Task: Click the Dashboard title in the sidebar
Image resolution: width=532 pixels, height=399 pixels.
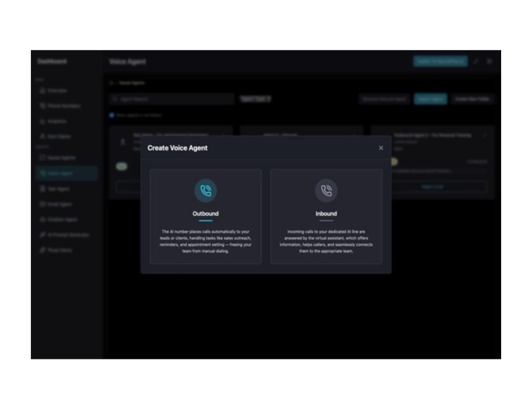Action: click(x=52, y=61)
